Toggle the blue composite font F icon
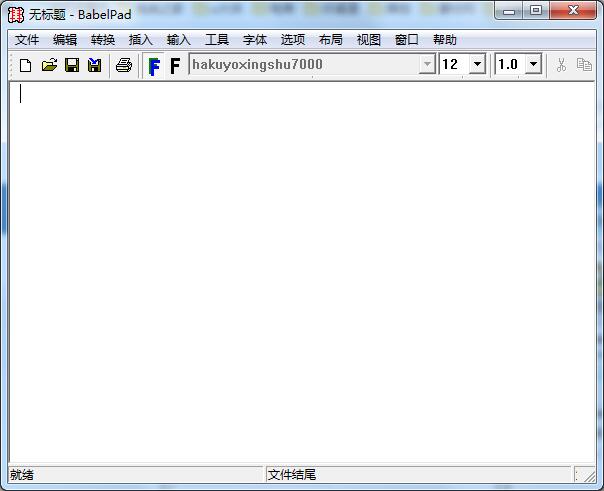 [154, 66]
